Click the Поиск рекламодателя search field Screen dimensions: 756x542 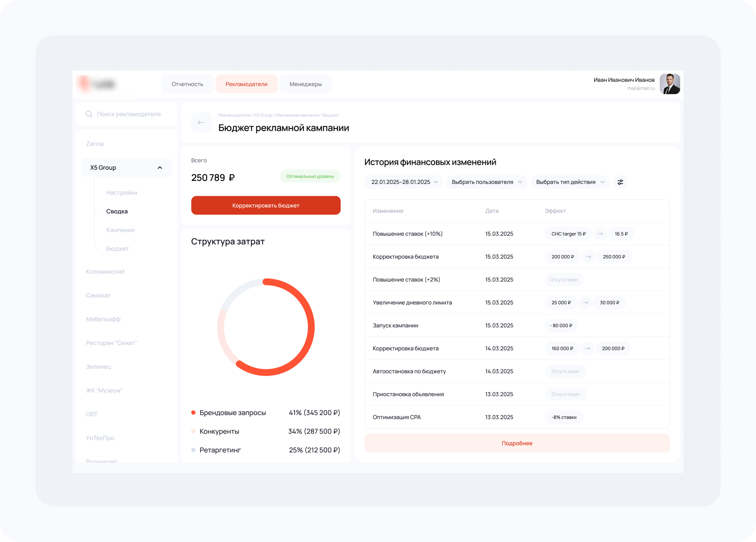tap(129, 114)
